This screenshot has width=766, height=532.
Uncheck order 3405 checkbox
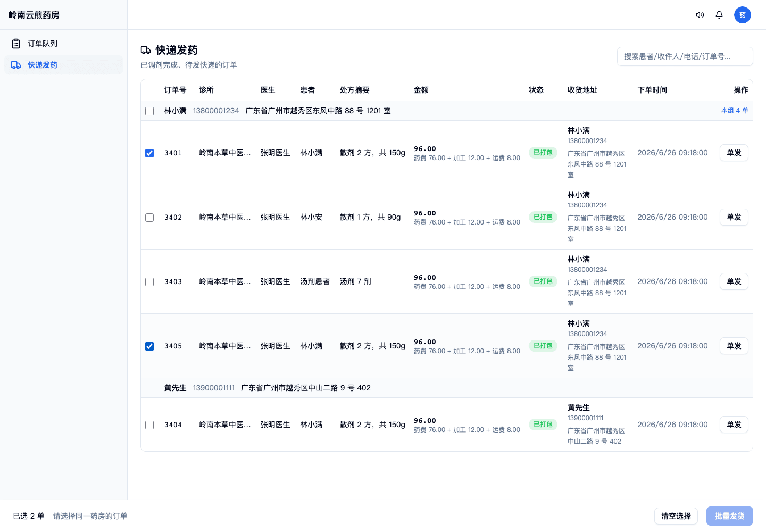(x=149, y=346)
